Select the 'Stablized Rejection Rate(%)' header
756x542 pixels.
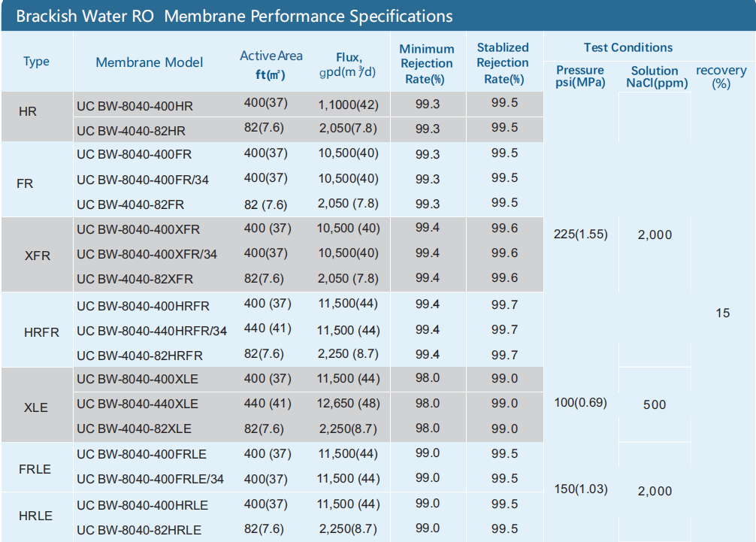pyautogui.click(x=503, y=63)
